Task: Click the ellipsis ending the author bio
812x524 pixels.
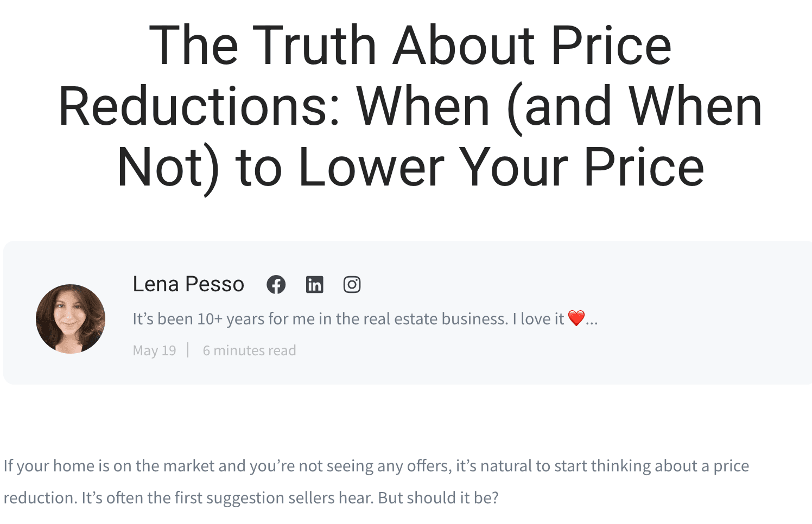Action: (x=592, y=320)
